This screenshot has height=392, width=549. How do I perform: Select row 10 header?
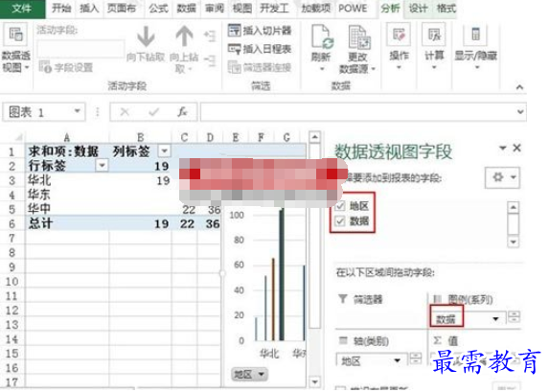(x=11, y=282)
